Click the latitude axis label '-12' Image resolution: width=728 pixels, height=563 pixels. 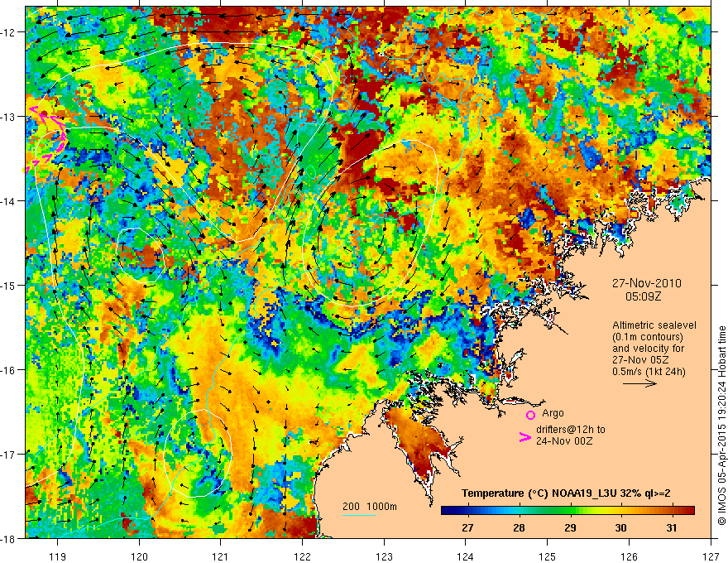click(8, 32)
